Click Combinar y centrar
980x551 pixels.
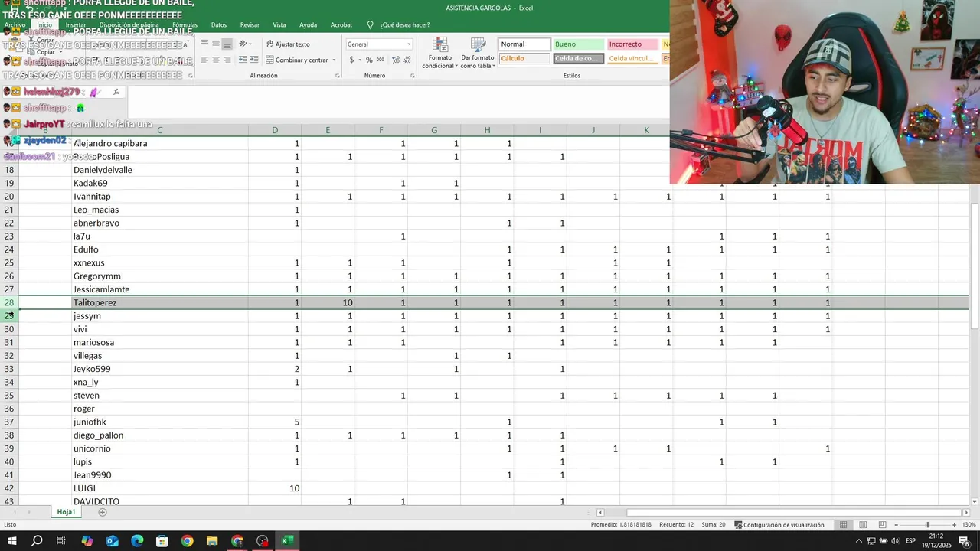coord(296,60)
